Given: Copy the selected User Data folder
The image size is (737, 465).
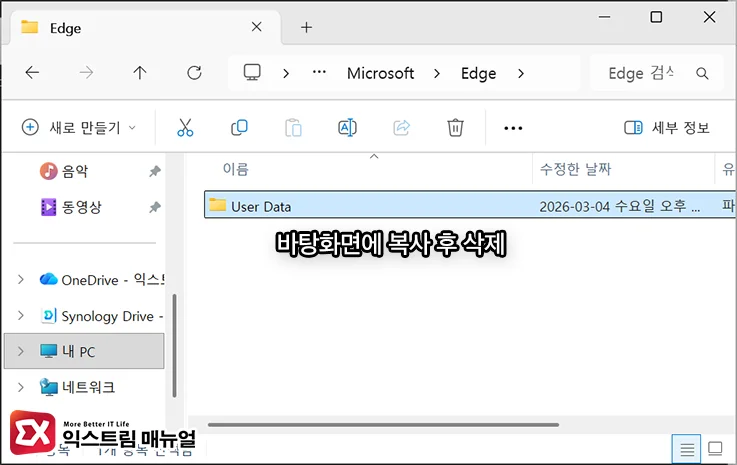Looking at the screenshot, I should (239, 127).
